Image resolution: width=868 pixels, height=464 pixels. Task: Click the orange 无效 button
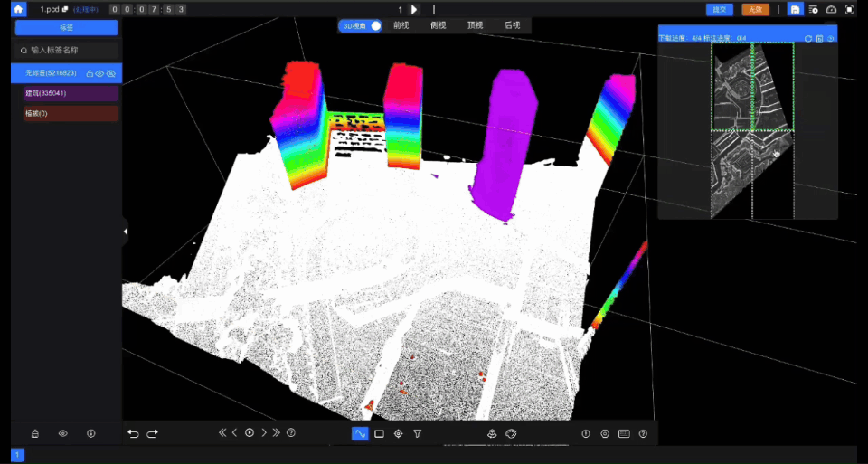point(755,9)
